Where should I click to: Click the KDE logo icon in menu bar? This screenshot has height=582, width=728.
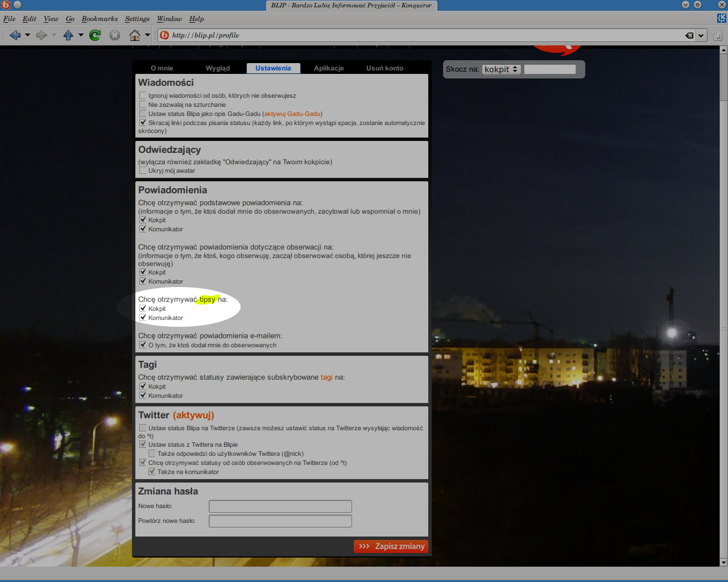pyautogui.click(x=722, y=18)
